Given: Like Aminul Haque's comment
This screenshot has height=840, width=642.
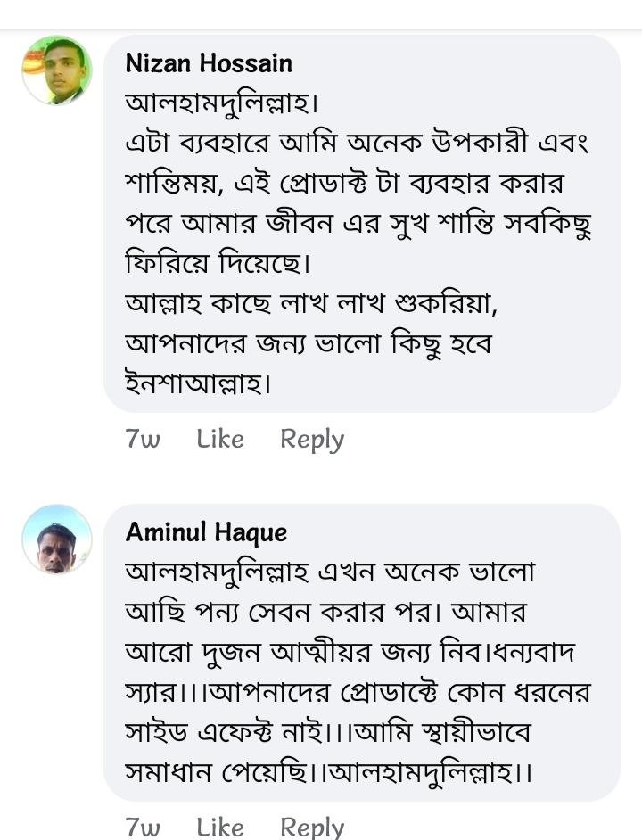Looking at the screenshot, I should (x=220, y=827).
